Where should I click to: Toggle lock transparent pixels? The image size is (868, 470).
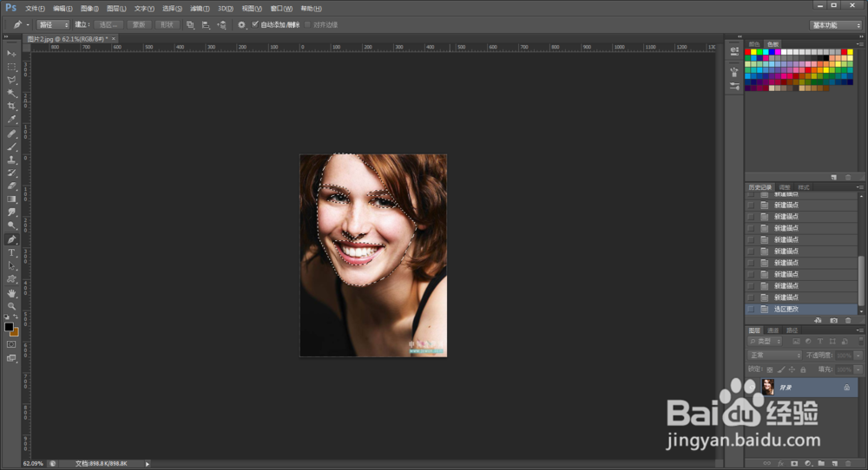click(x=769, y=369)
